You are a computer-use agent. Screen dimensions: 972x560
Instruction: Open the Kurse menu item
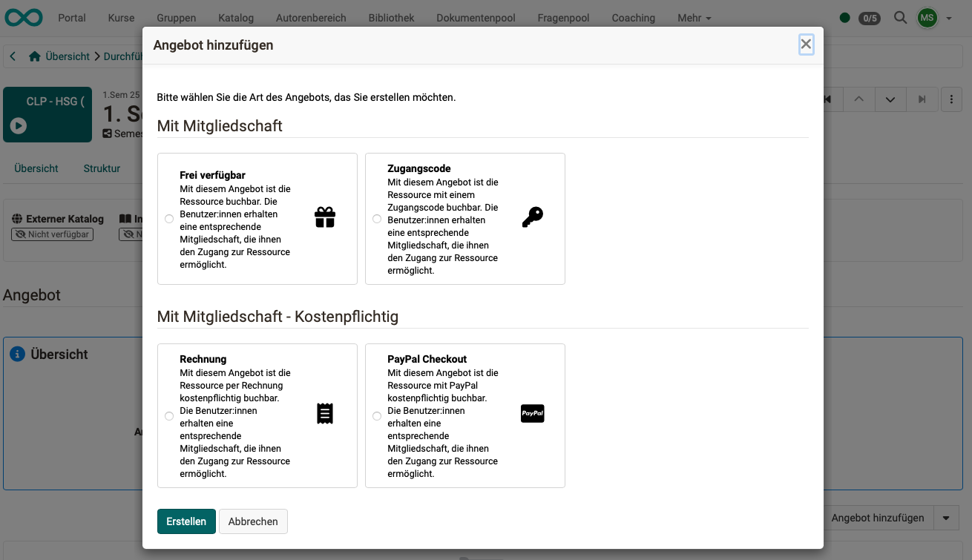coord(120,17)
